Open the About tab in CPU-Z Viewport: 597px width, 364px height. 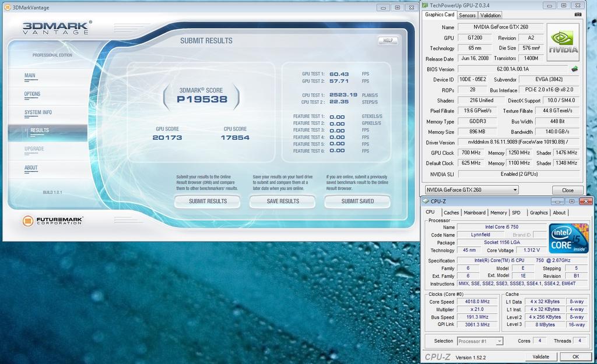click(x=559, y=213)
